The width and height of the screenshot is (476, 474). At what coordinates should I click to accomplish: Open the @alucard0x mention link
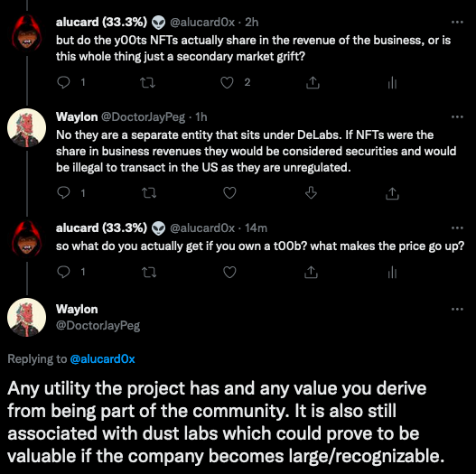tap(102, 359)
